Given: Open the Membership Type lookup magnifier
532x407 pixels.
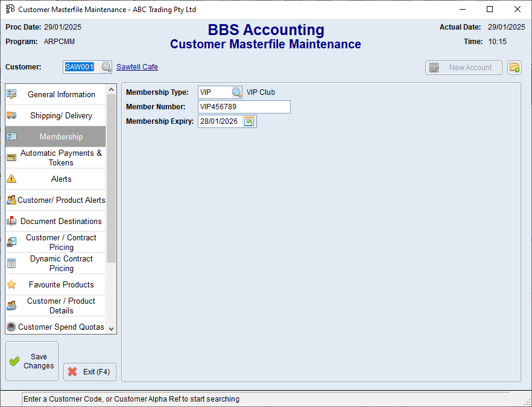Looking at the screenshot, I should click(236, 92).
